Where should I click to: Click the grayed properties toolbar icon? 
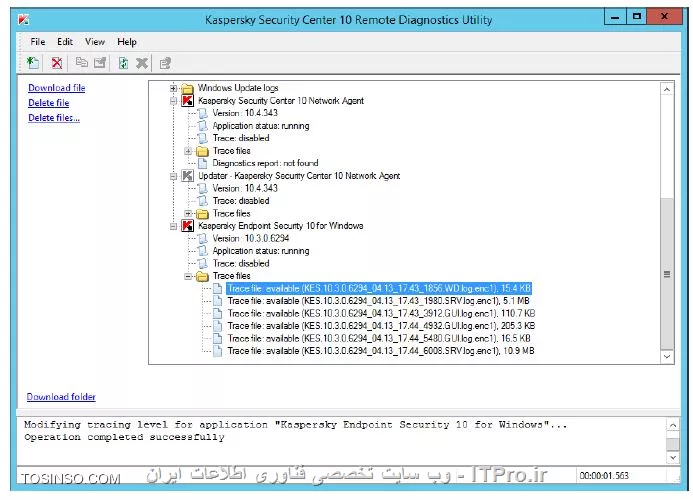[165, 63]
